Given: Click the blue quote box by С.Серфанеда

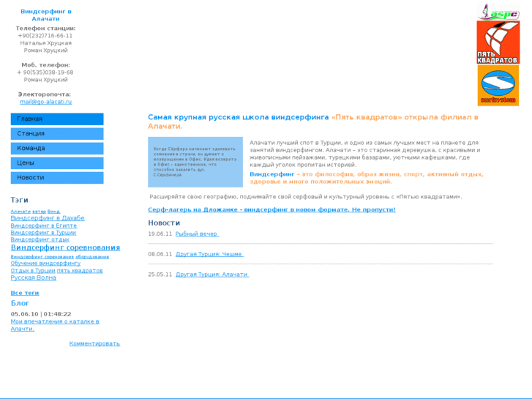Looking at the screenshot, I should pyautogui.click(x=195, y=162).
